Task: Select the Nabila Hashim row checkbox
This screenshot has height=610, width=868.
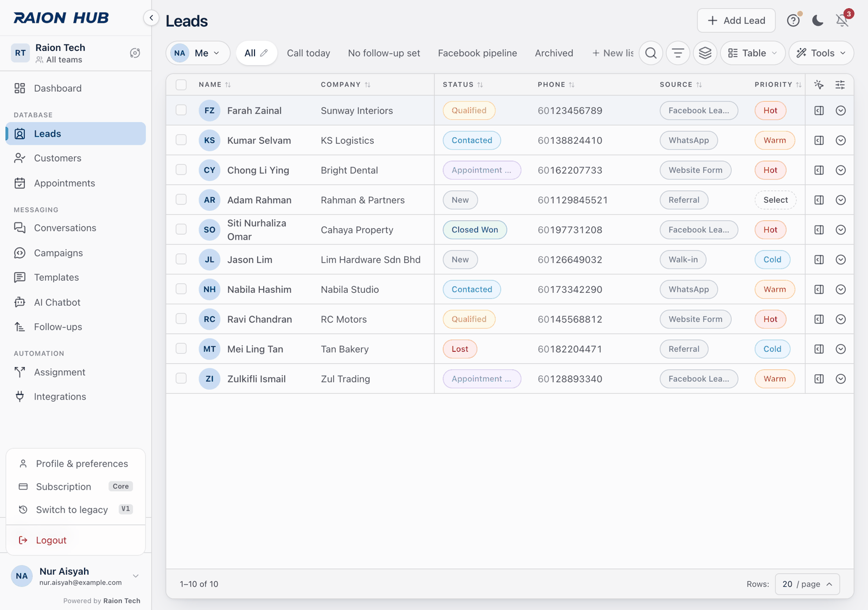Action: [x=181, y=289]
